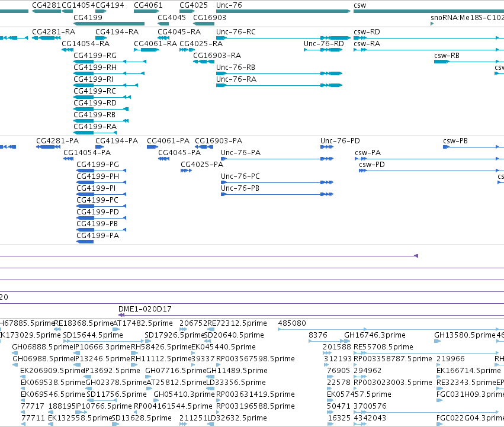Image resolution: width=504 pixels, height=427 pixels.
Task: Open the CG4281-PA protein label
Action: 57,141
